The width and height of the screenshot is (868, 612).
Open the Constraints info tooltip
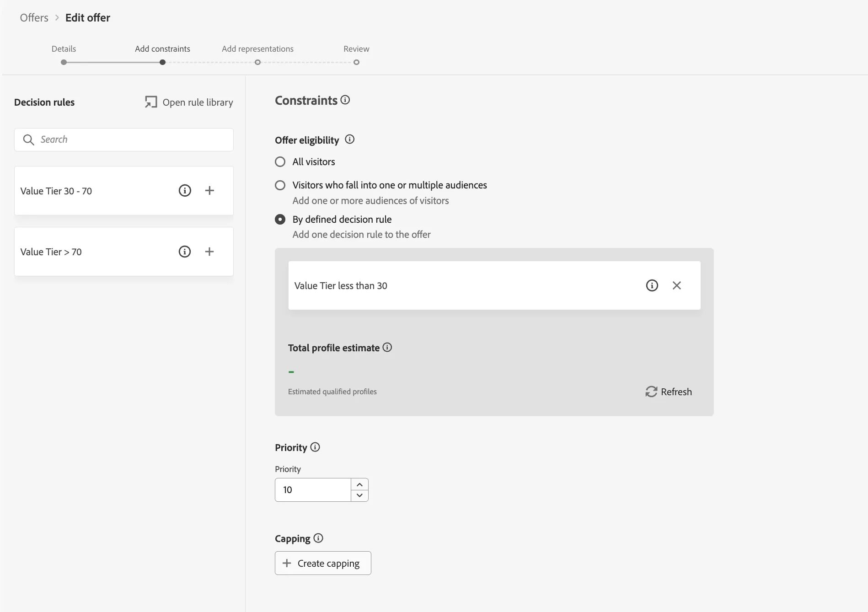coord(345,100)
